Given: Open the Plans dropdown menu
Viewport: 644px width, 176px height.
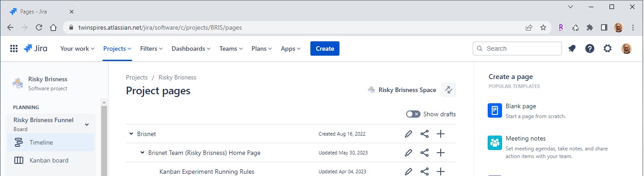Looking at the screenshot, I should point(262,48).
